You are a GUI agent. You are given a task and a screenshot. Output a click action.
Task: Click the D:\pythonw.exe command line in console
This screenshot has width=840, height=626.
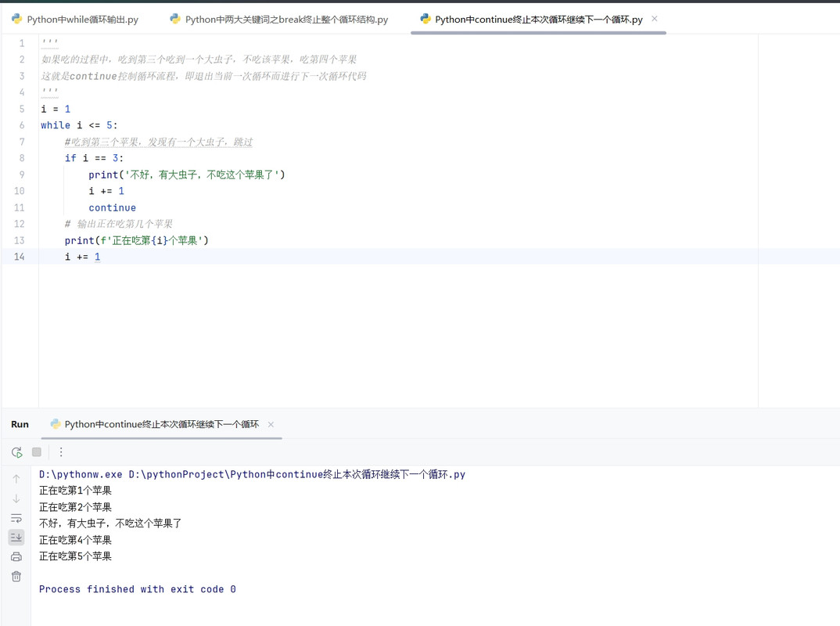pyautogui.click(x=253, y=474)
